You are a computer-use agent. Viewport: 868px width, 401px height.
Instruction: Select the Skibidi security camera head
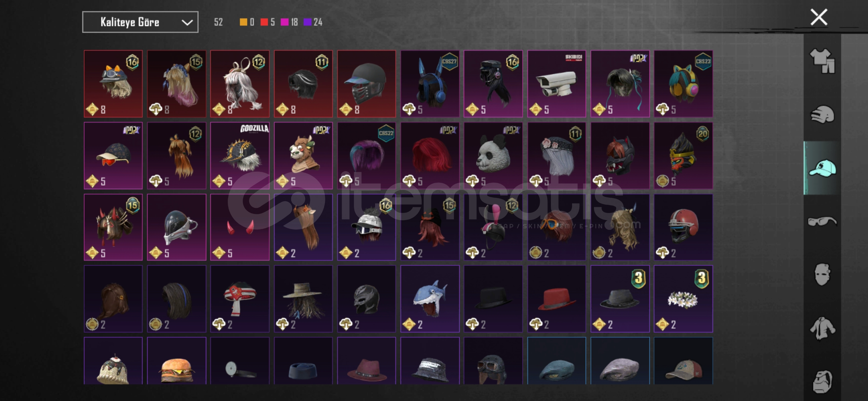(x=556, y=84)
